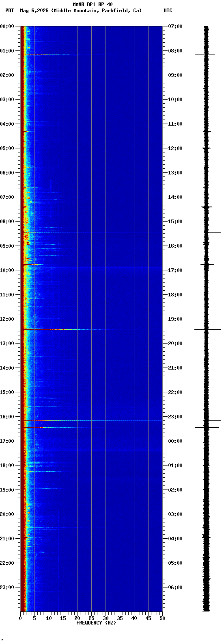Click Middle Mountain, Parkfield, Ca location text
This screenshot has height=644, width=224.
pos(97,11)
